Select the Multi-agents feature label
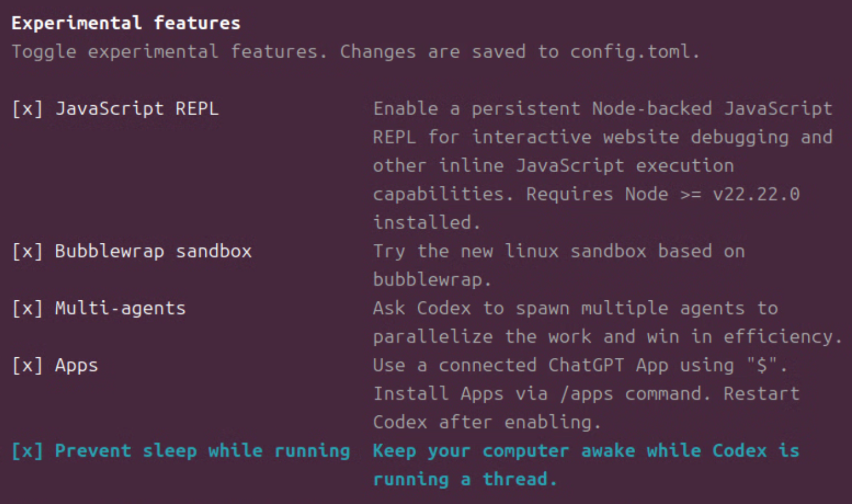 120,308
